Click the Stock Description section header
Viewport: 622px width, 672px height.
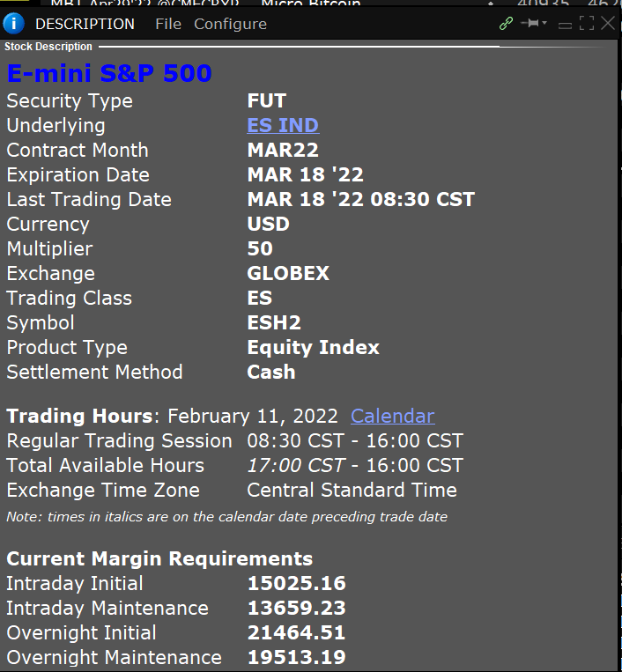[x=48, y=47]
